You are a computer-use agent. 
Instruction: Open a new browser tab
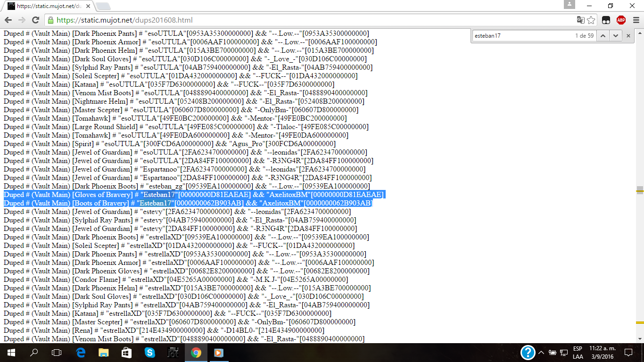click(x=103, y=6)
